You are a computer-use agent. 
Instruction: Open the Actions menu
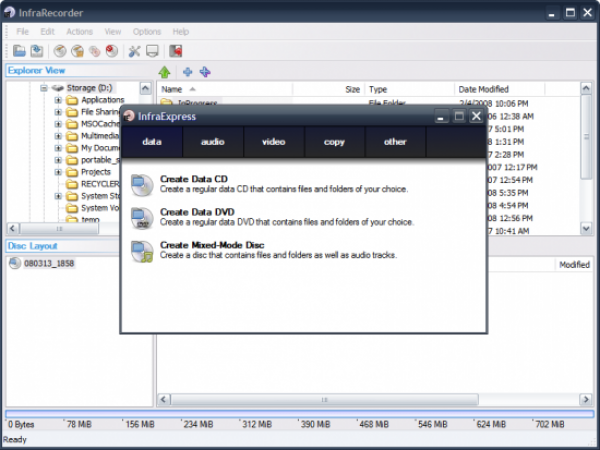[80, 31]
